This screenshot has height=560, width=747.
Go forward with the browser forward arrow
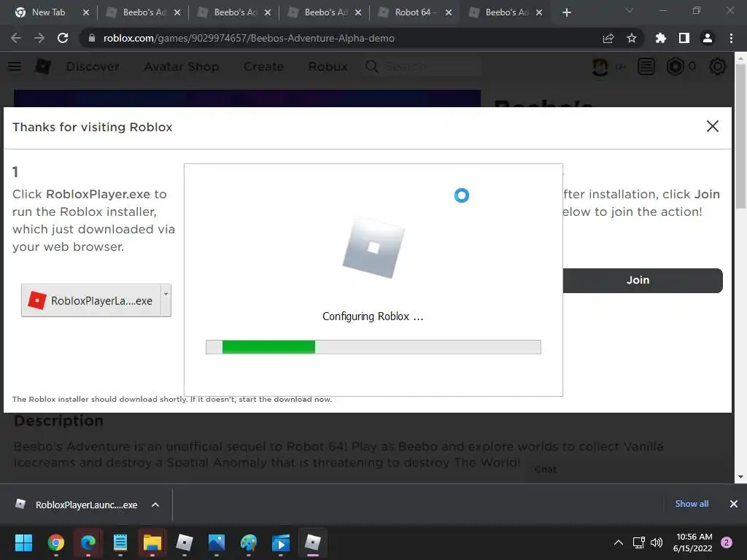click(39, 38)
